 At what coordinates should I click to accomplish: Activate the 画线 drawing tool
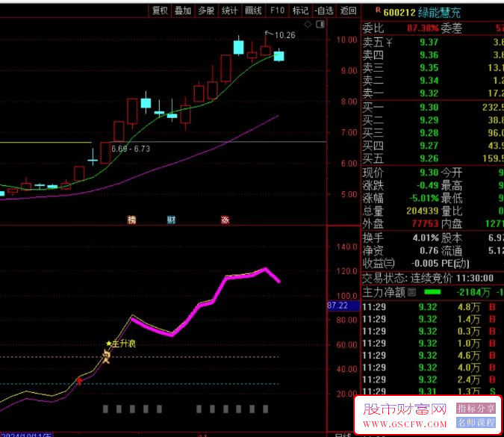tap(253, 11)
